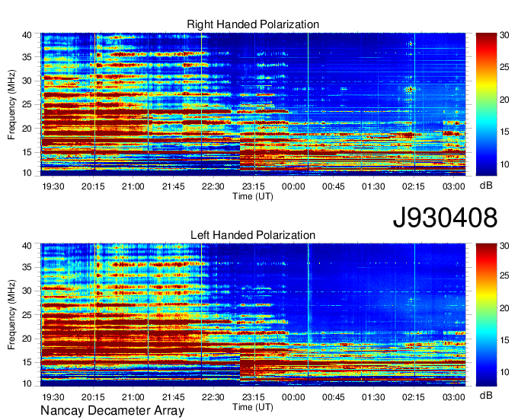This screenshot has width=518, height=420.
Task: Click the right-handed spectrogram plot
Action: [253, 104]
